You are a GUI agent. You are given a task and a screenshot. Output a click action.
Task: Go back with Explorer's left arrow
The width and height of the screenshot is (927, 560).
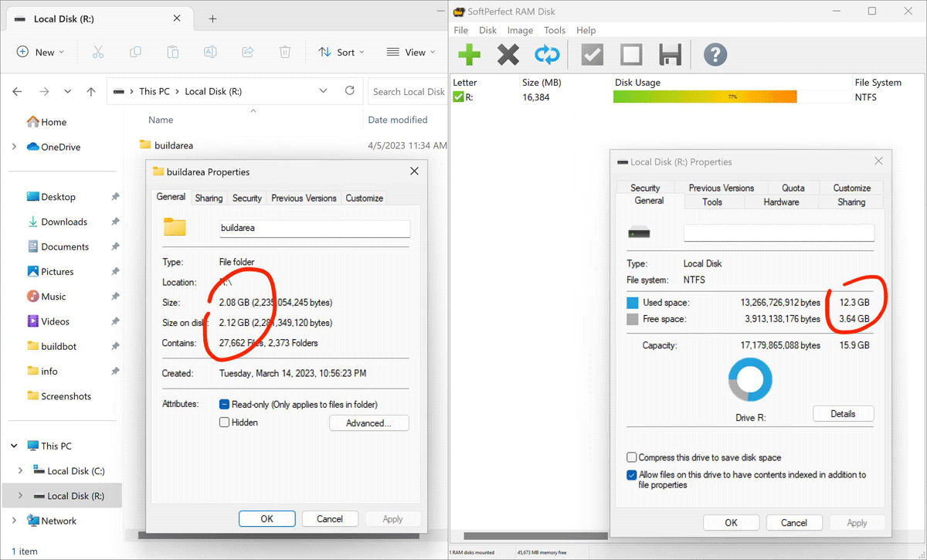[18, 91]
